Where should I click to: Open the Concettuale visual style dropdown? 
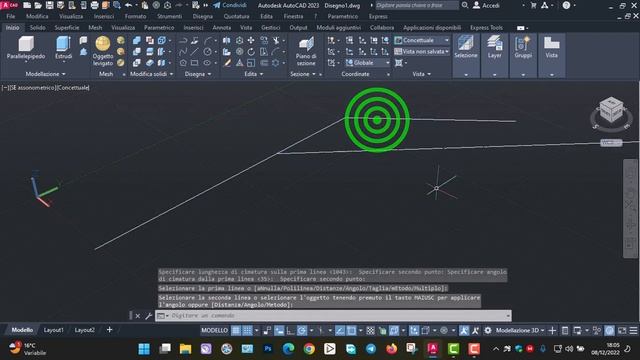422,40
